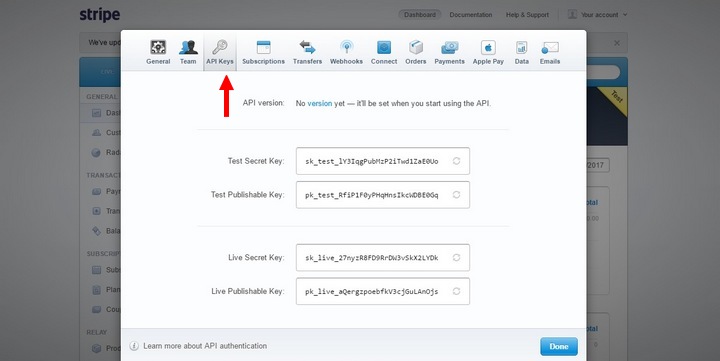Select the API Keys tab
720x361 pixels.
click(x=220, y=52)
